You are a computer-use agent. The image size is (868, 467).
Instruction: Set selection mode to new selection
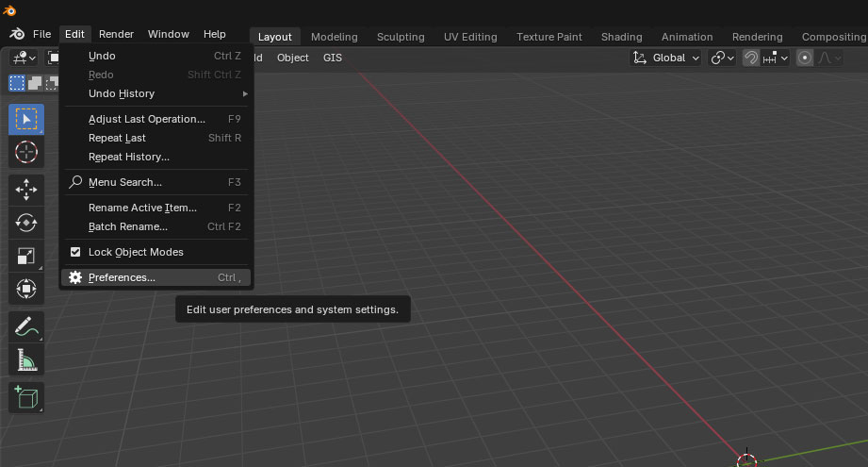click(17, 83)
